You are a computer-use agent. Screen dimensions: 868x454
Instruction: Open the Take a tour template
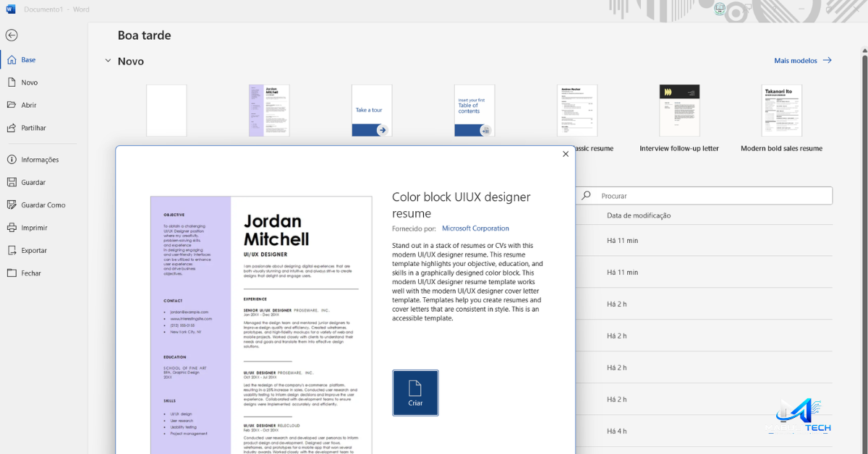pyautogui.click(x=372, y=111)
